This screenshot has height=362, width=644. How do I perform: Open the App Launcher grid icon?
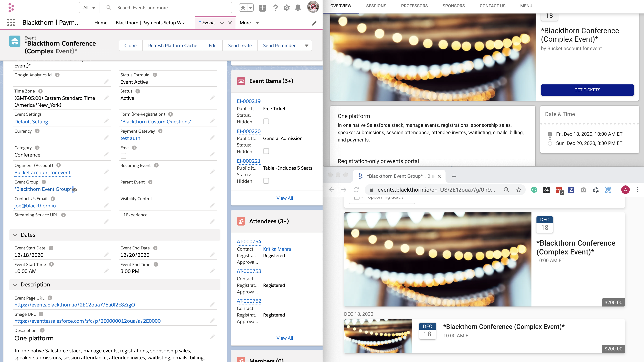pos(11,23)
